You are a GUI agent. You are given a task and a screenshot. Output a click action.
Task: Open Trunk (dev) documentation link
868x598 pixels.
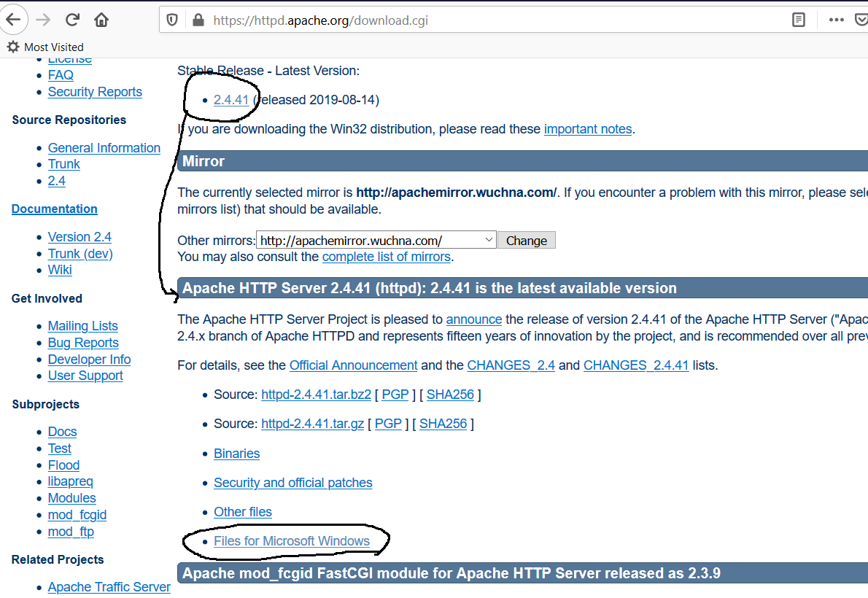[80, 254]
